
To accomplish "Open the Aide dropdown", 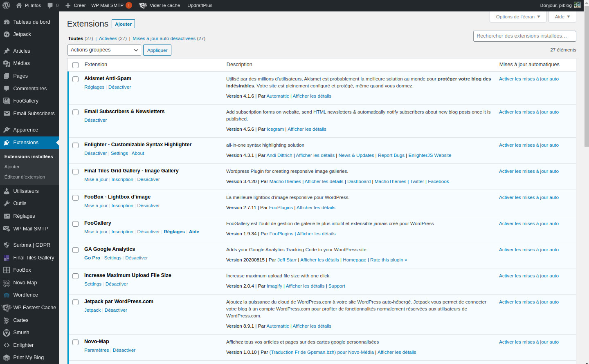I will [x=562, y=17].
